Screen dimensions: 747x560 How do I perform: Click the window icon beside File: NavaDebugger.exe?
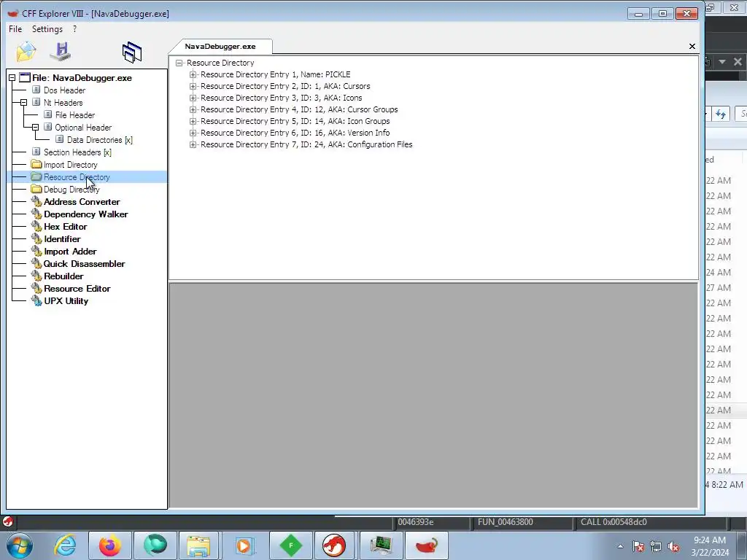25,77
